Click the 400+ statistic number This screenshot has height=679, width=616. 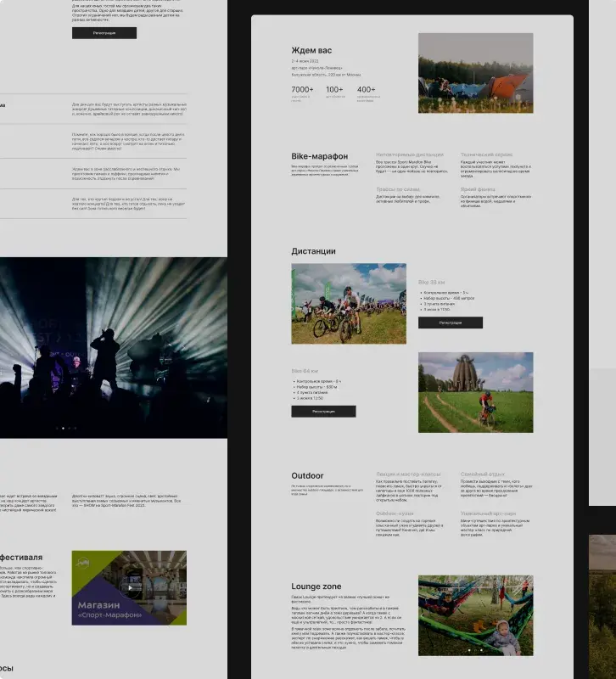tap(366, 89)
